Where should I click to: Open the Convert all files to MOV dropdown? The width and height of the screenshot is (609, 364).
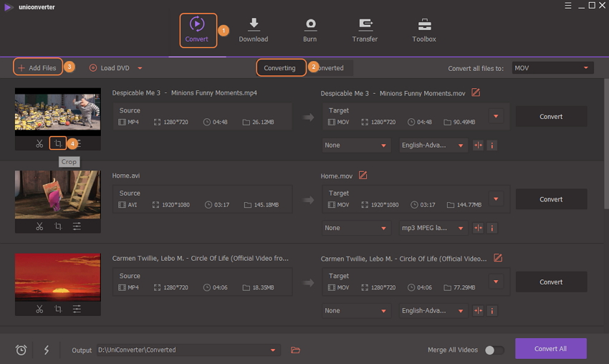point(552,68)
